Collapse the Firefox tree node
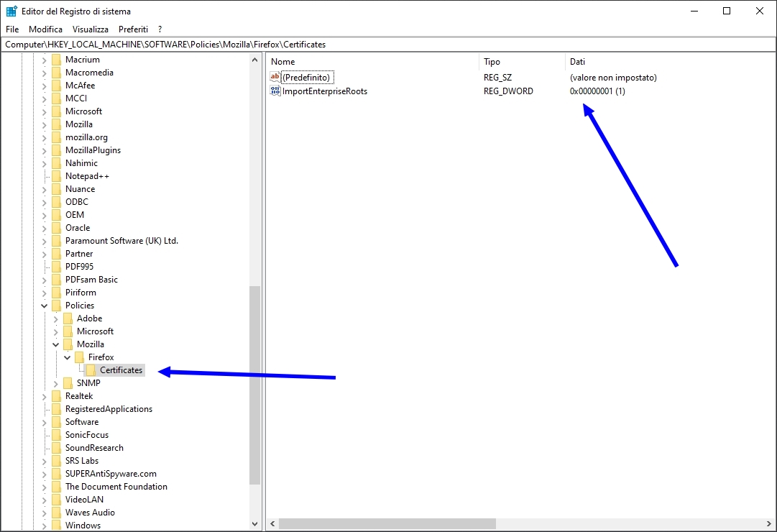 coord(68,357)
